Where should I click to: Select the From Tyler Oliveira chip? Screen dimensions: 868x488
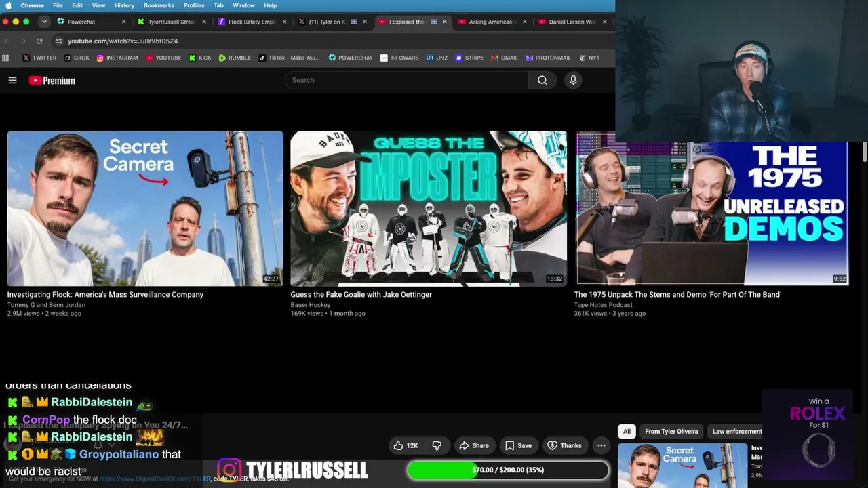tap(671, 431)
